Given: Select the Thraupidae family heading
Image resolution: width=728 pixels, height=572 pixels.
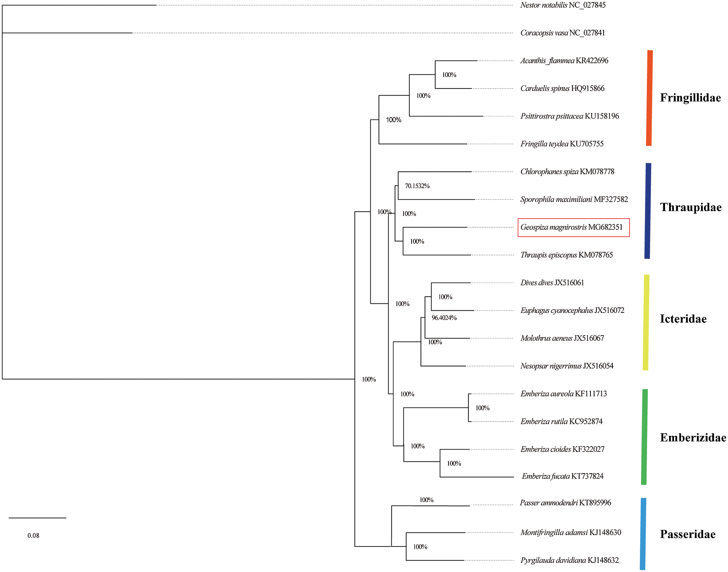Looking at the screenshot, I should (x=690, y=208).
